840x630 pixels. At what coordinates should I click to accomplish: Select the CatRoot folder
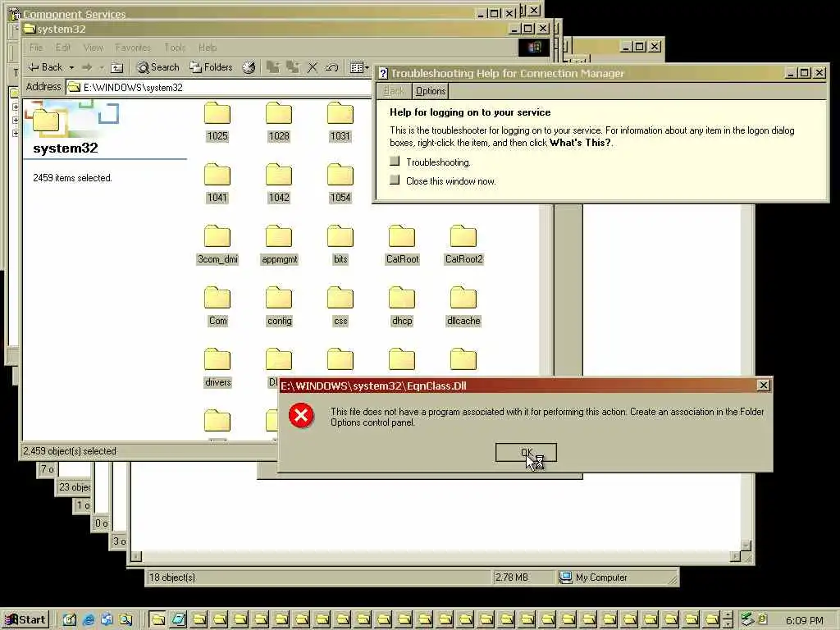(402, 244)
